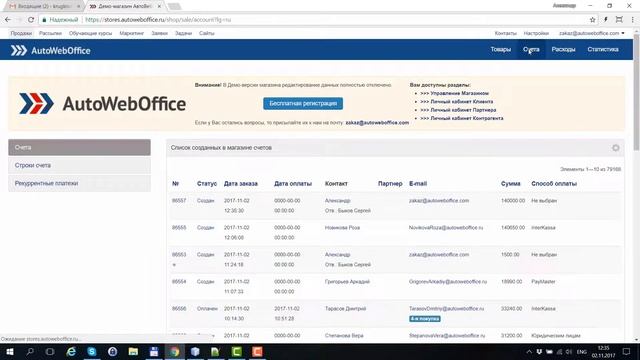Open the Обучающие курсы menu
The height and width of the screenshot is (360, 640).
(90, 33)
